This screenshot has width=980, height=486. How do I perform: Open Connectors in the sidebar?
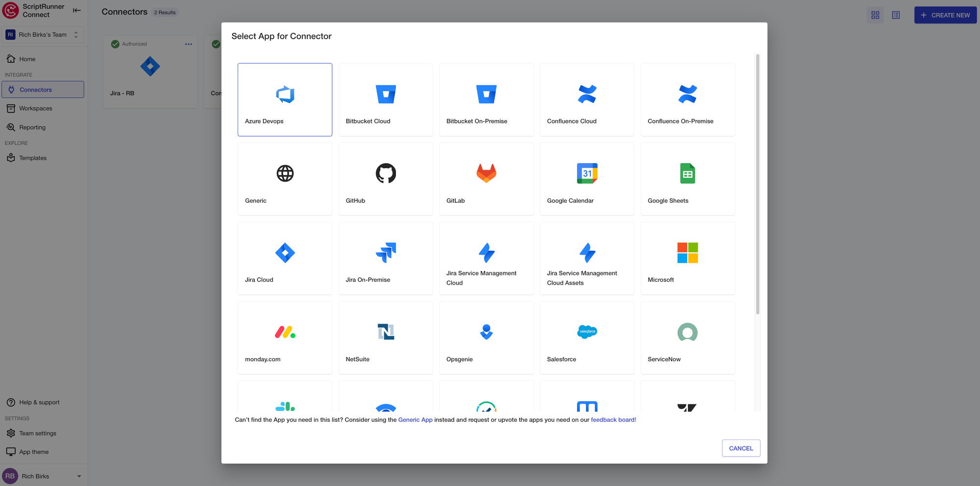[43, 90]
